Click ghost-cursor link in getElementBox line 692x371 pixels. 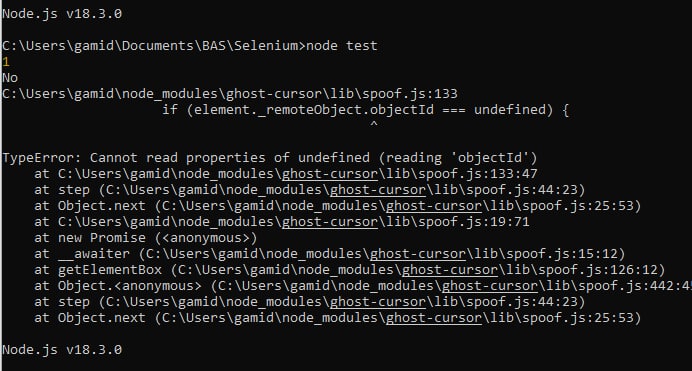(450, 270)
